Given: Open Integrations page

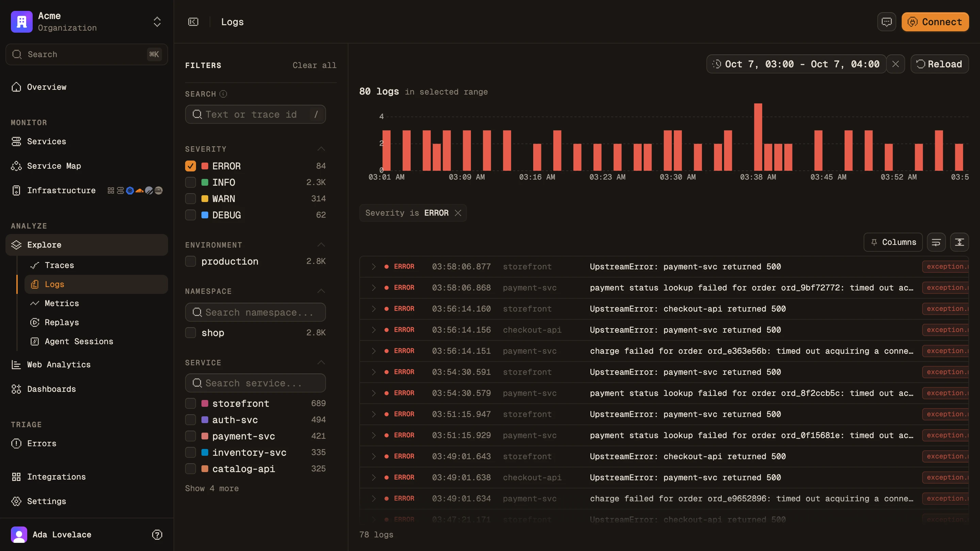Looking at the screenshot, I should (x=87, y=477).
